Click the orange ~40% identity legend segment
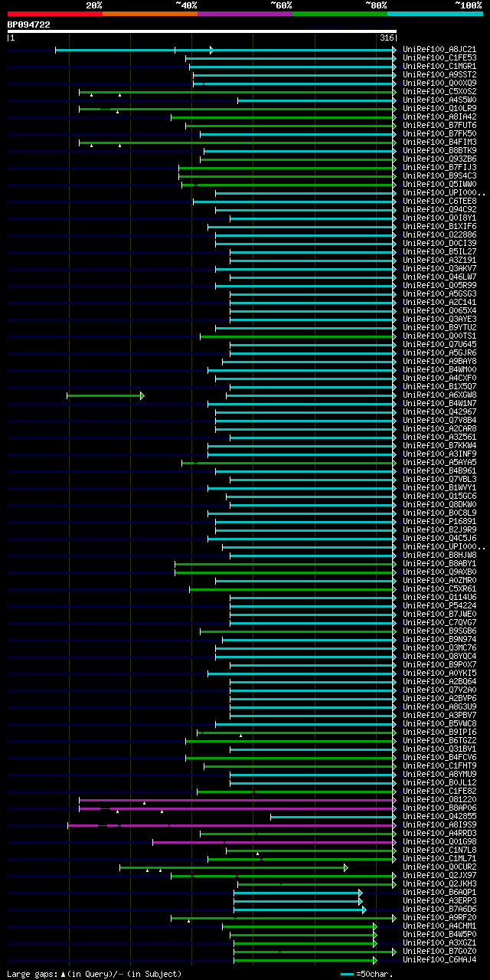 [150, 13]
